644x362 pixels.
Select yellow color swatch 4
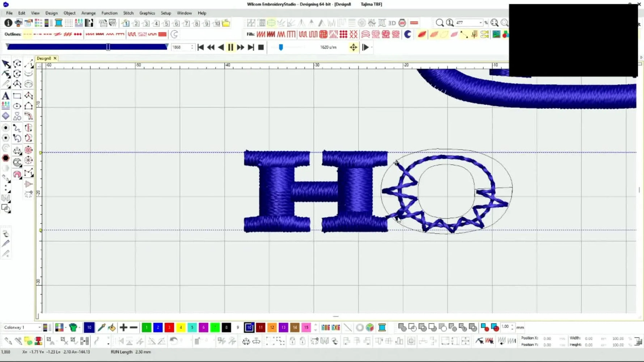click(x=181, y=328)
